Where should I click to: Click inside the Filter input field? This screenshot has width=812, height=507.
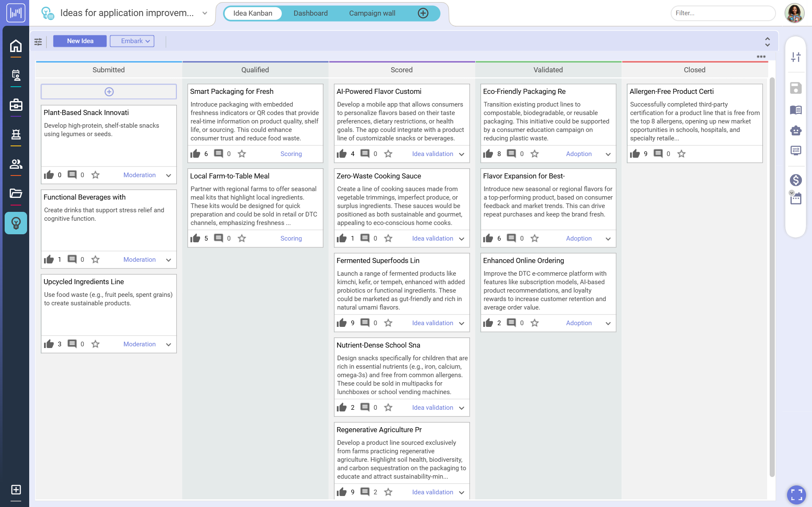tap(722, 13)
